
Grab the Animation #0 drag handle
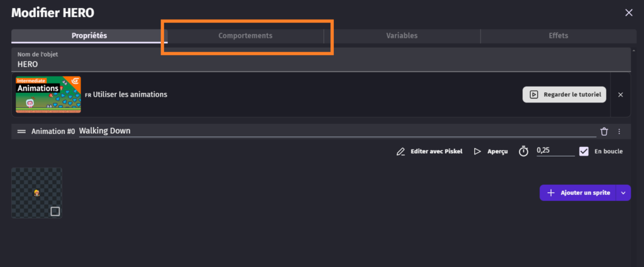point(21,131)
